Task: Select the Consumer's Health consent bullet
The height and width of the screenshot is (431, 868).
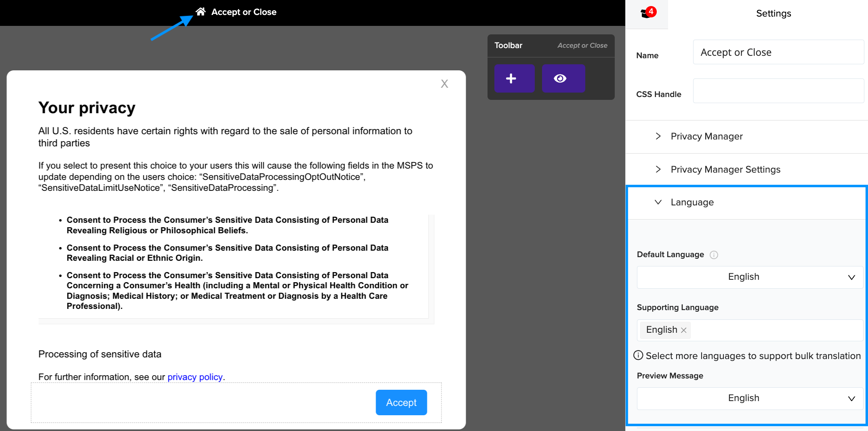Action: point(237,291)
